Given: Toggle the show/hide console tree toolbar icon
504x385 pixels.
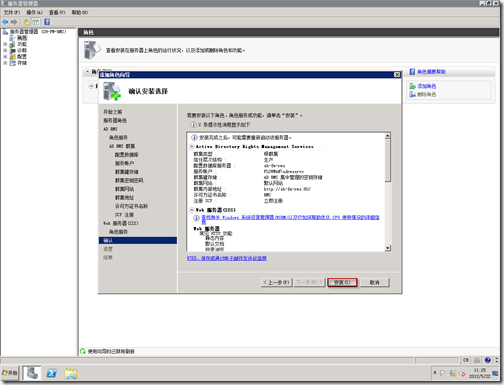Looking at the screenshot, I should point(35,22).
